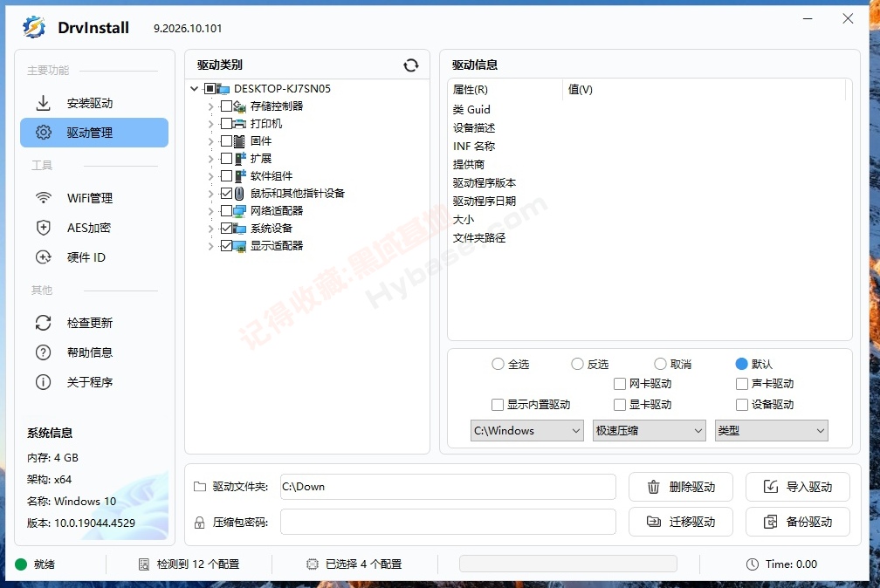Open the 安装驱动 section

point(94,103)
